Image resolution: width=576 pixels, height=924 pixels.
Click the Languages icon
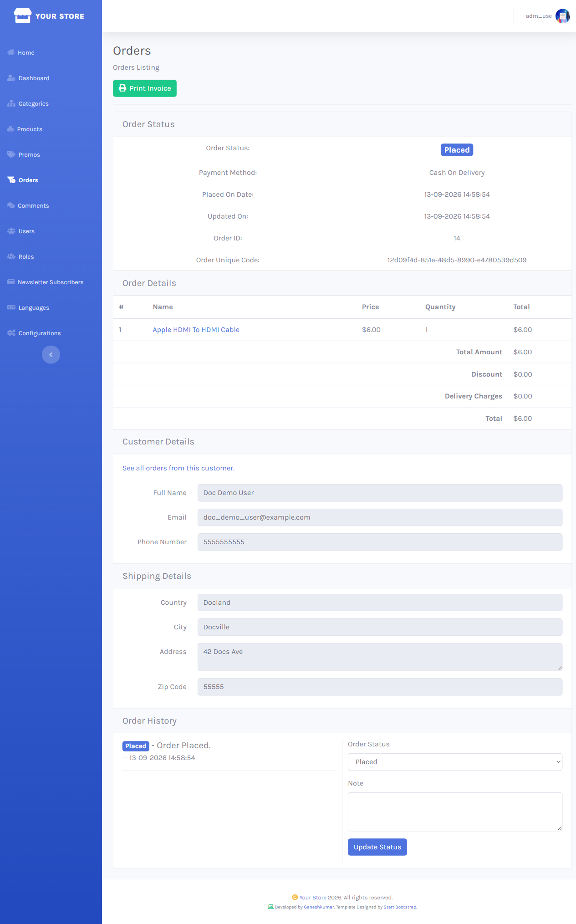pyautogui.click(x=11, y=307)
